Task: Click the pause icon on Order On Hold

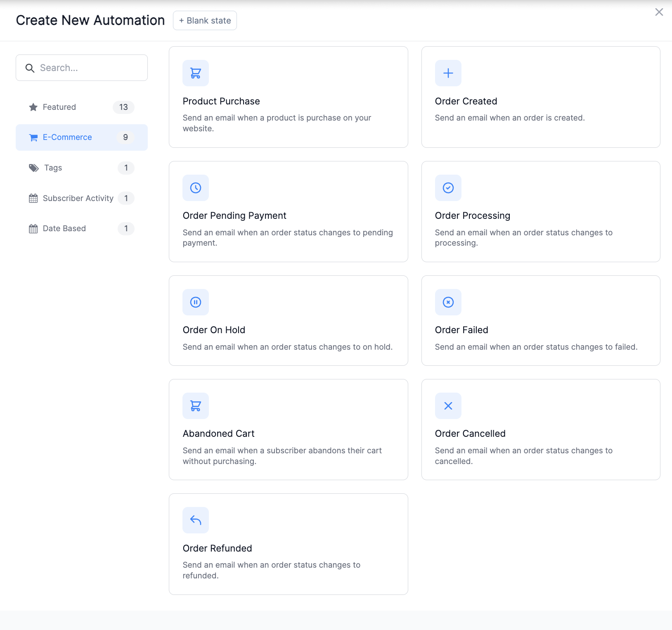Action: coord(196,302)
